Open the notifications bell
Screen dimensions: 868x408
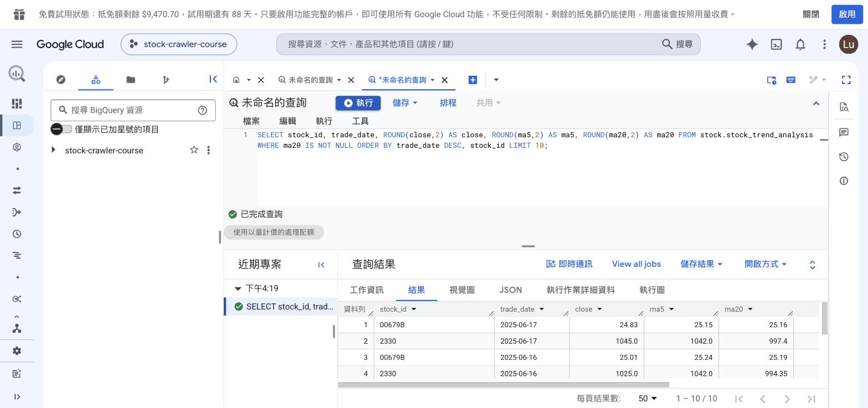800,44
